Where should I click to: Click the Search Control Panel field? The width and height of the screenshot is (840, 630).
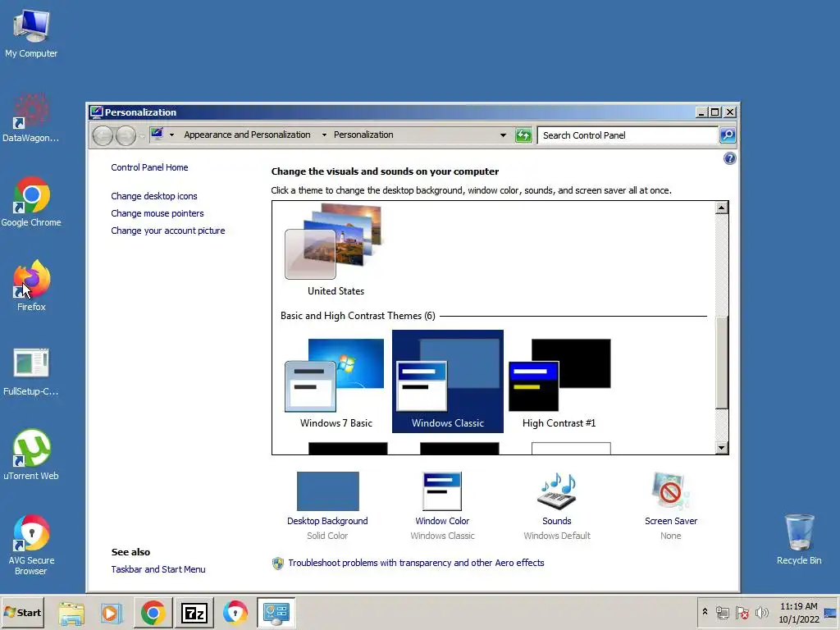(628, 135)
